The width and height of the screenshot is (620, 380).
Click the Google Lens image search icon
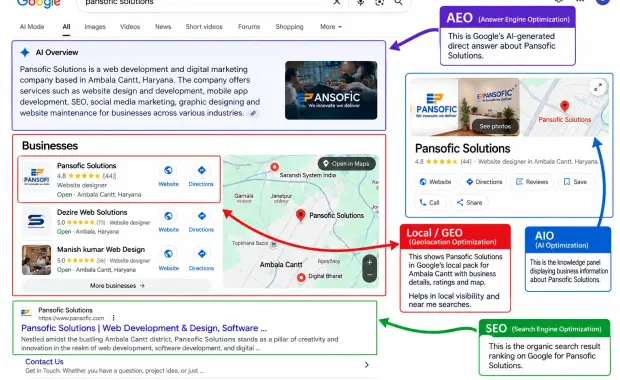tap(379, 2)
